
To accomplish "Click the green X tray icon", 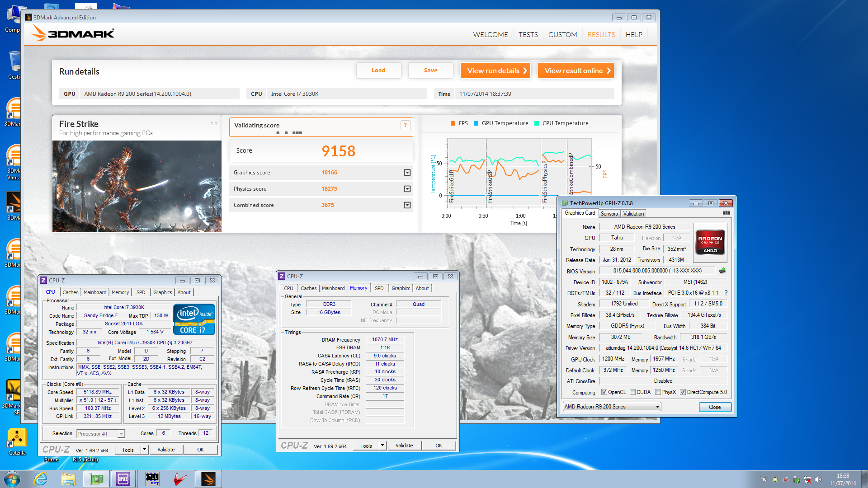I will click(x=775, y=479).
